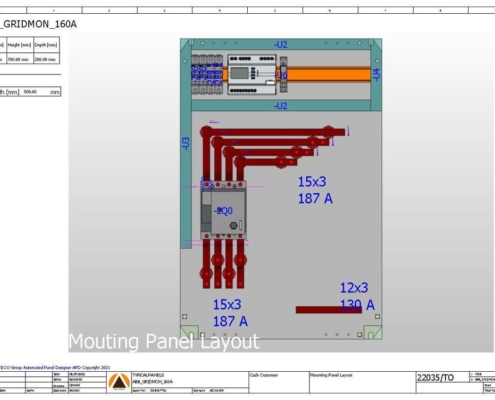
Task: Click the 'Mouting Panel Layout' caption
Action: (164, 341)
